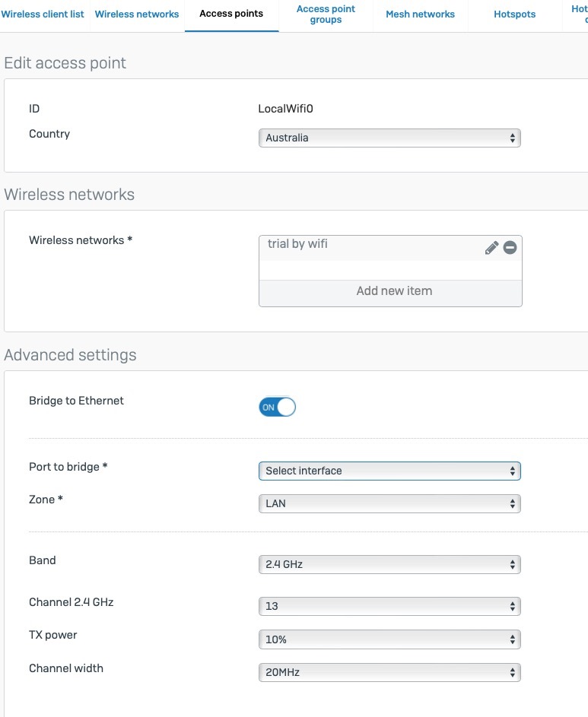Turn off the Bridge to Ethernet switch
588x717 pixels.
(x=277, y=408)
